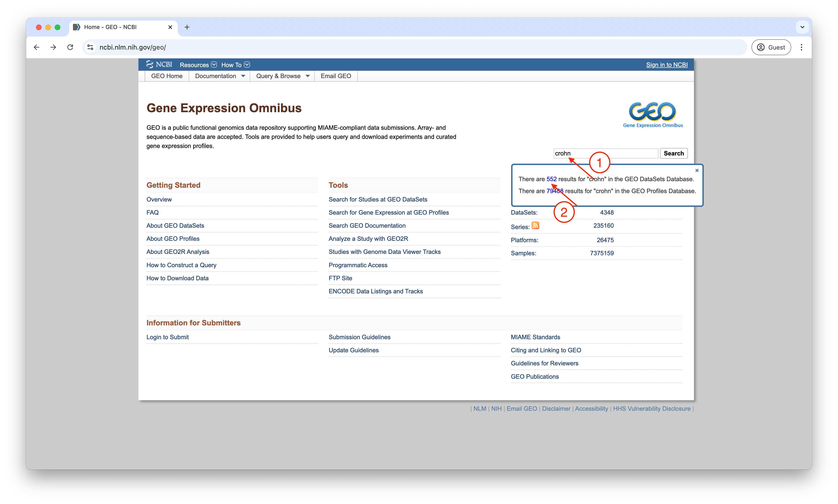Expand the Resources dropdown
838x504 pixels.
coord(198,65)
